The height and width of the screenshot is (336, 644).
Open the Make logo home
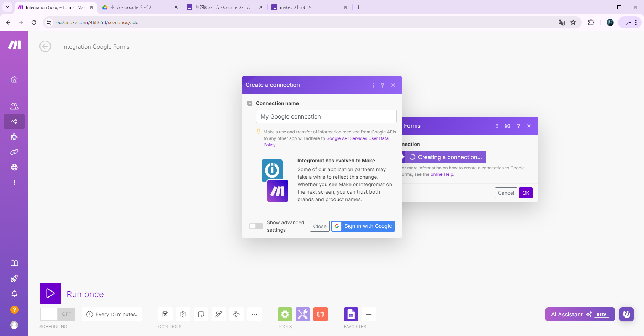14,45
